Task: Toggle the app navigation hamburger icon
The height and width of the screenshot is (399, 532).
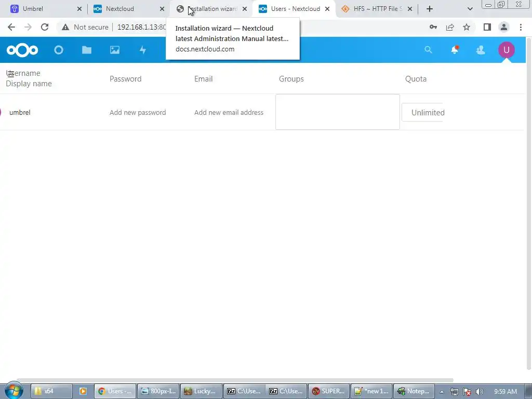Action: pyautogui.click(x=10, y=74)
